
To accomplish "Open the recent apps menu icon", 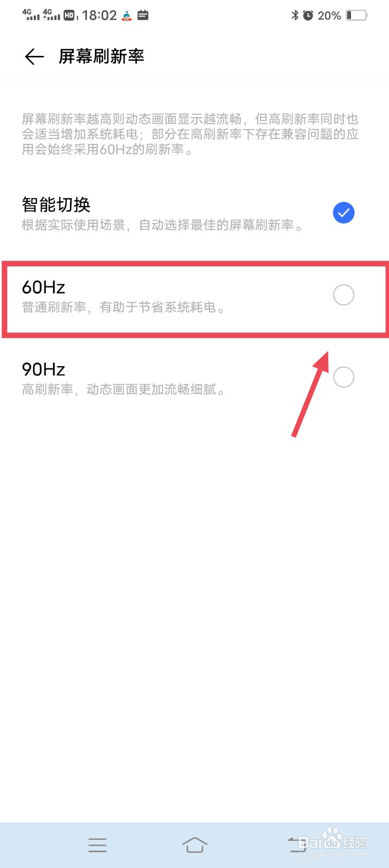I will point(98,845).
